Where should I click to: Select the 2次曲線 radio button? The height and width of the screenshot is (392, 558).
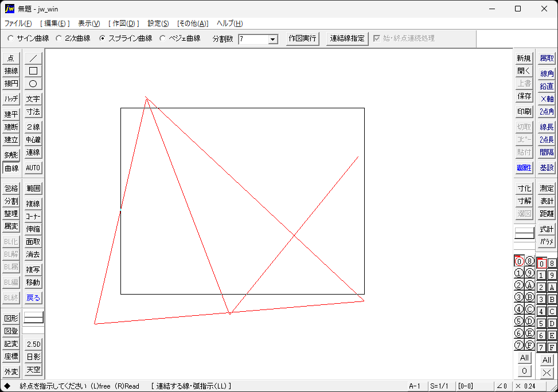[59, 38]
